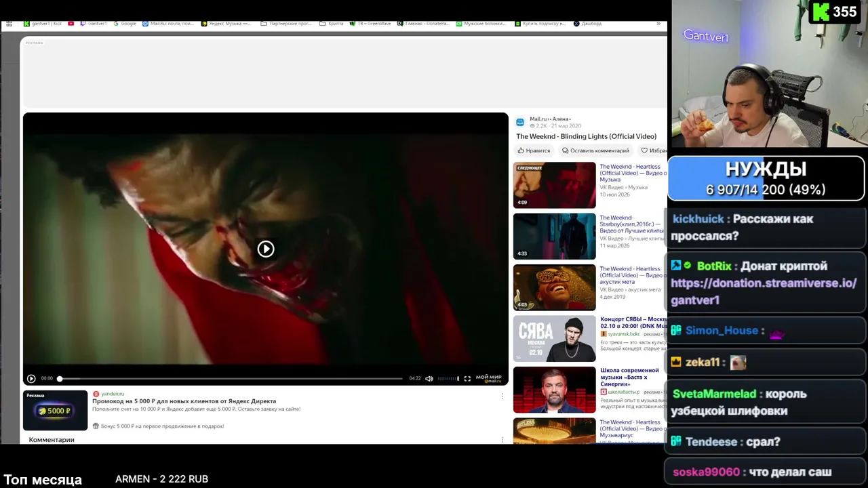Image resolution: width=868 pixels, height=488 pixels.
Task: Click SvetaMarmelad username in chat
Action: pos(714,394)
